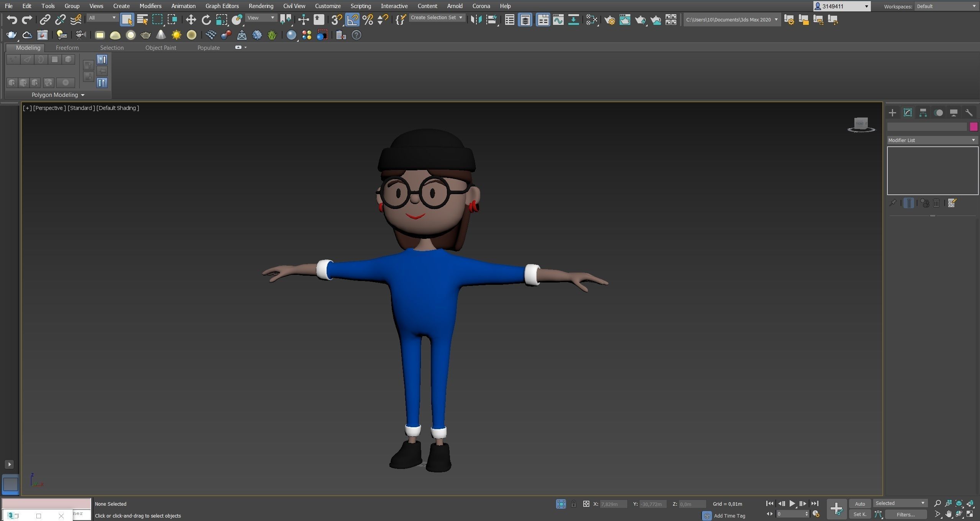Switch to the Freeform ribbon tab

tap(67, 47)
